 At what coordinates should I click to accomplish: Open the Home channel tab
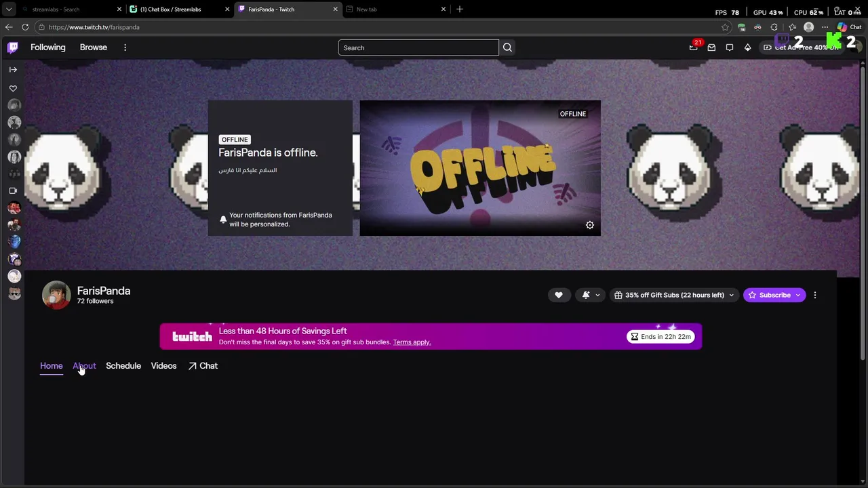click(52, 366)
